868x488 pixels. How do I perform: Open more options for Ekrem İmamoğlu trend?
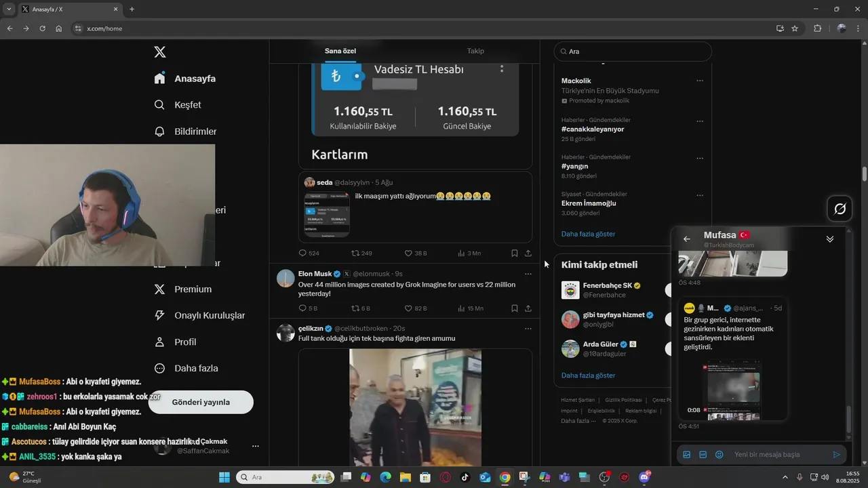tap(700, 195)
